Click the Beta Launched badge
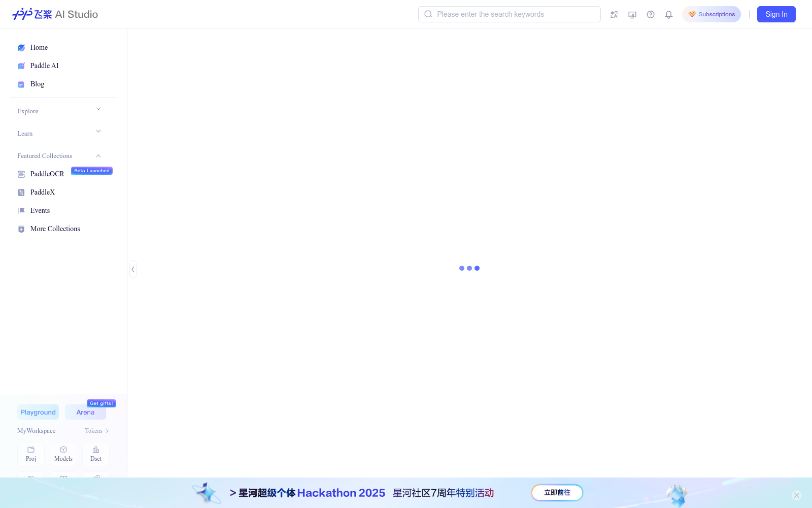The width and height of the screenshot is (812, 508). click(x=92, y=171)
